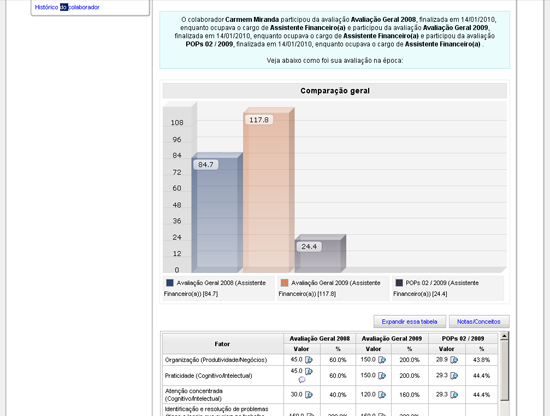This screenshot has width=550, height=416.
Task: Click the Comparação geral chart title
Action: (335, 91)
